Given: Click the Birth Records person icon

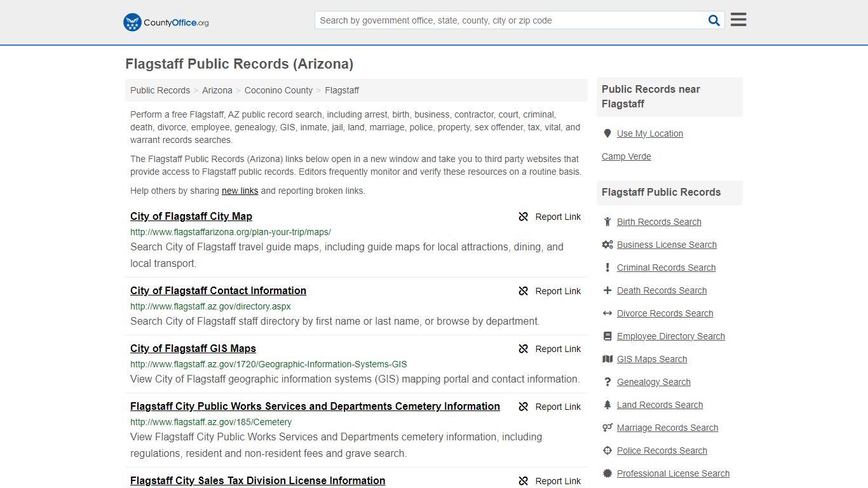Looking at the screenshot, I should [607, 222].
